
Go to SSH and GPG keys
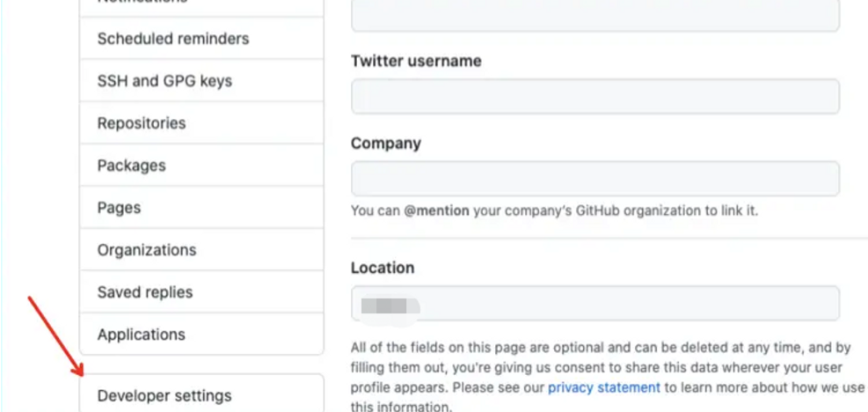pyautogui.click(x=164, y=81)
